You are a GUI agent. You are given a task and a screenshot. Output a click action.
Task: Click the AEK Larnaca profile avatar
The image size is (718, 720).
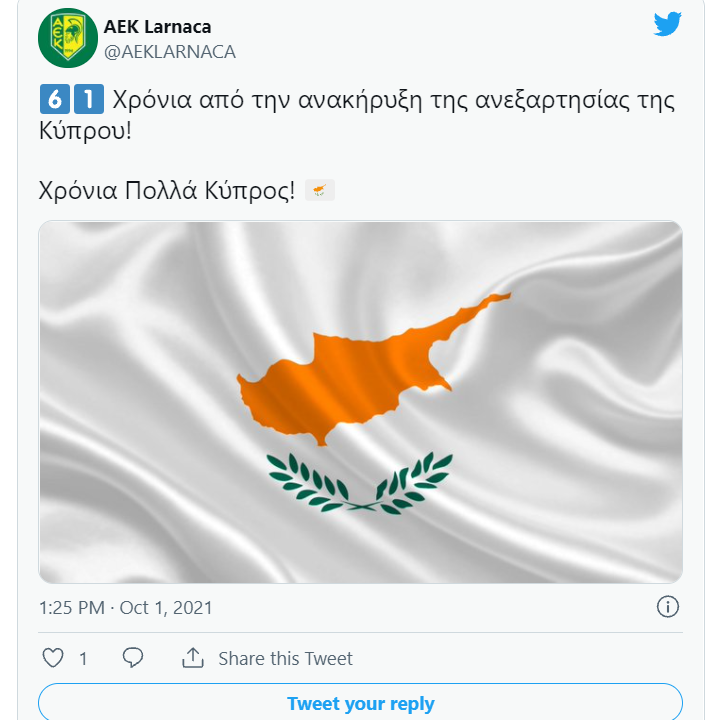pos(67,39)
